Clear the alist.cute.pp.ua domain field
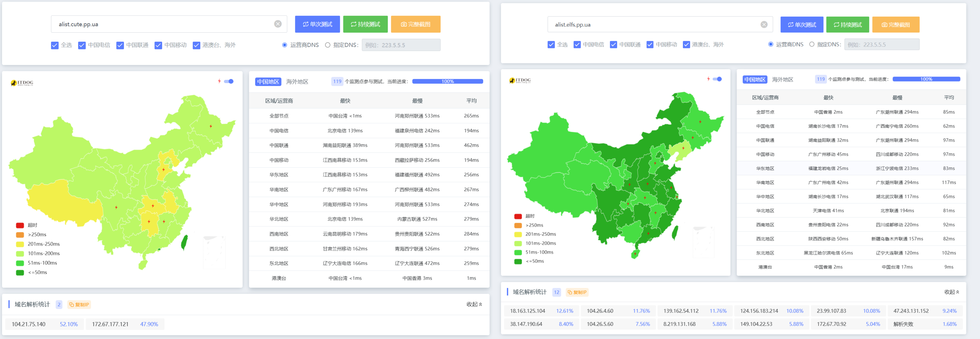Screen dimensions: 980x339 278,24
